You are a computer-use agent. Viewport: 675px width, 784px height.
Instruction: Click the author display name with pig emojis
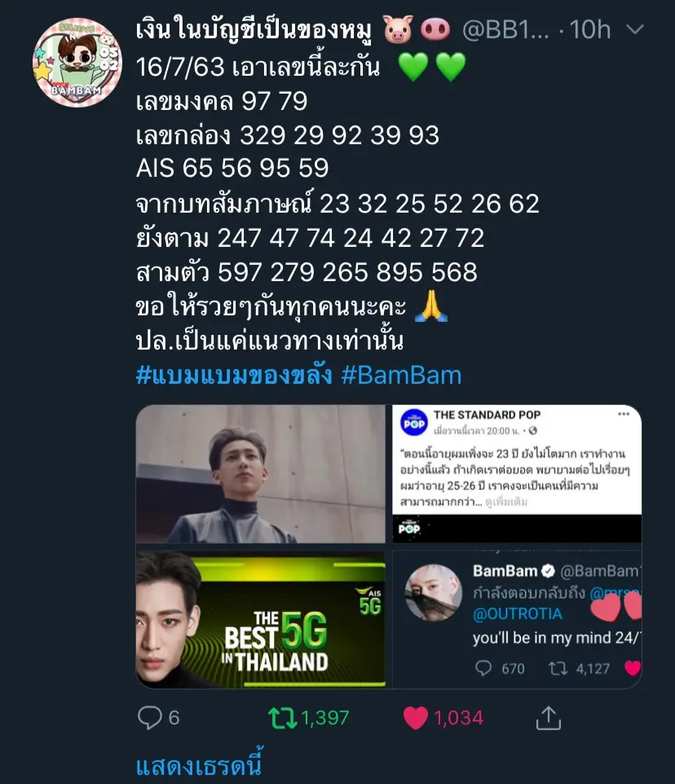pos(293,29)
